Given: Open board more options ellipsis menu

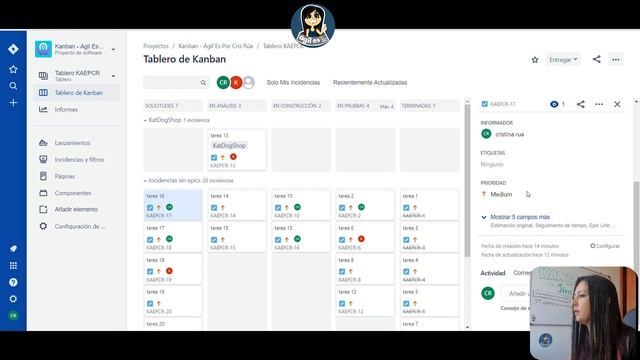Looking at the screenshot, I should [616, 60].
